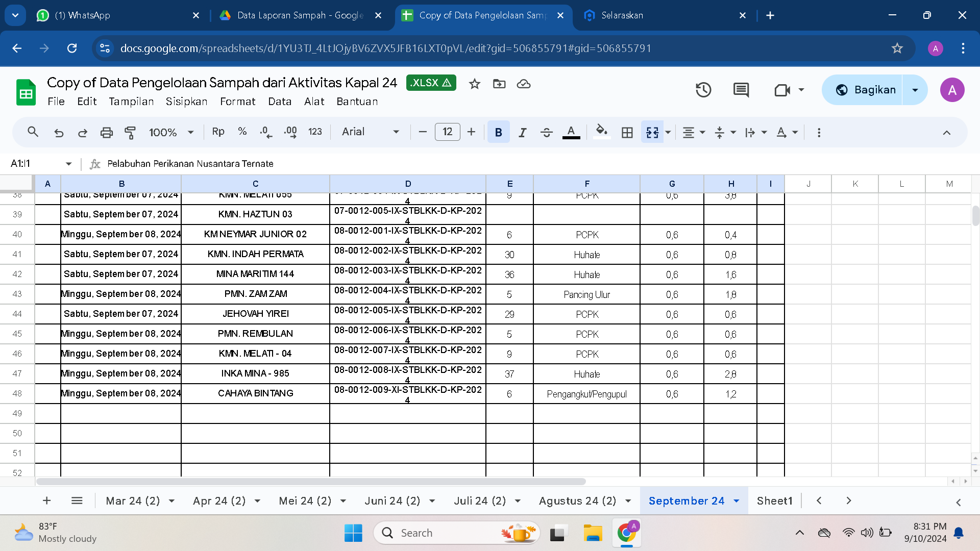This screenshot has width=980, height=551.
Task: Open the Google account avatar in Sheets
Action: (x=952, y=90)
